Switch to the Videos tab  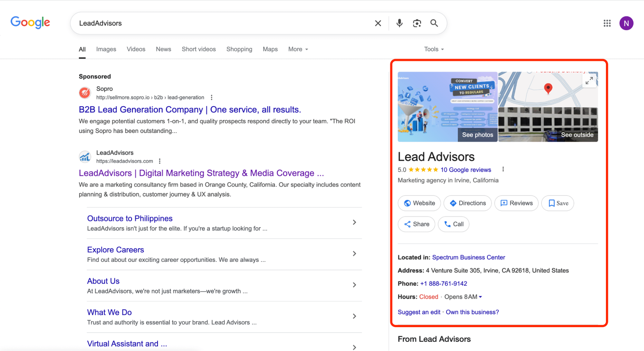click(136, 49)
